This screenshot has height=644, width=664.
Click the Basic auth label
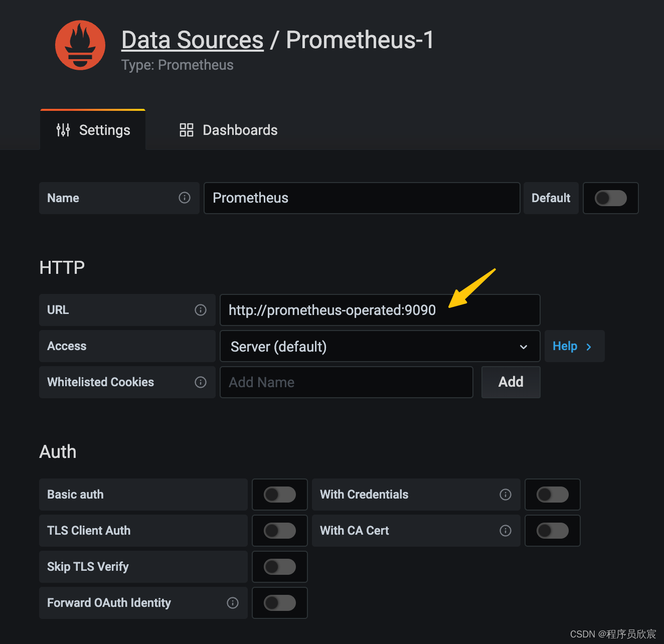75,495
